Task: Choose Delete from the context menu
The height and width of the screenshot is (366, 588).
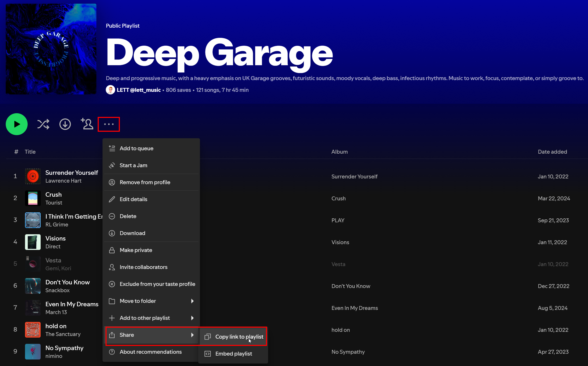Action: point(128,216)
